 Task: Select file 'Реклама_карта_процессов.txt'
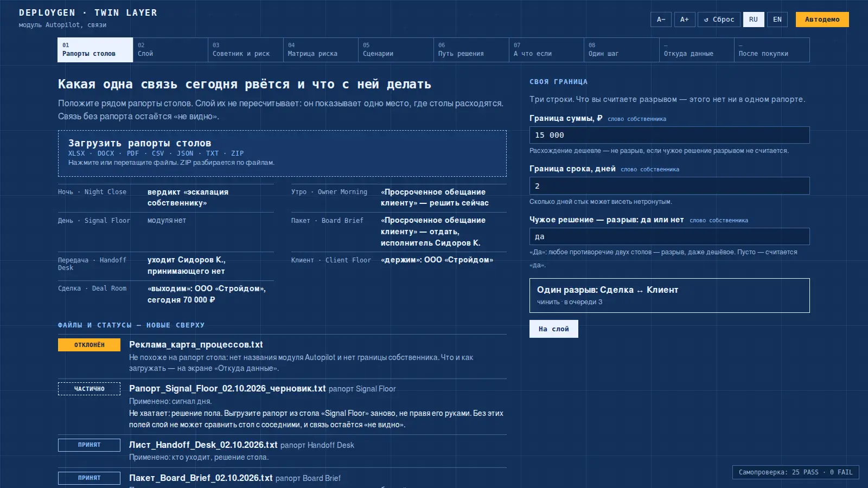click(x=196, y=345)
